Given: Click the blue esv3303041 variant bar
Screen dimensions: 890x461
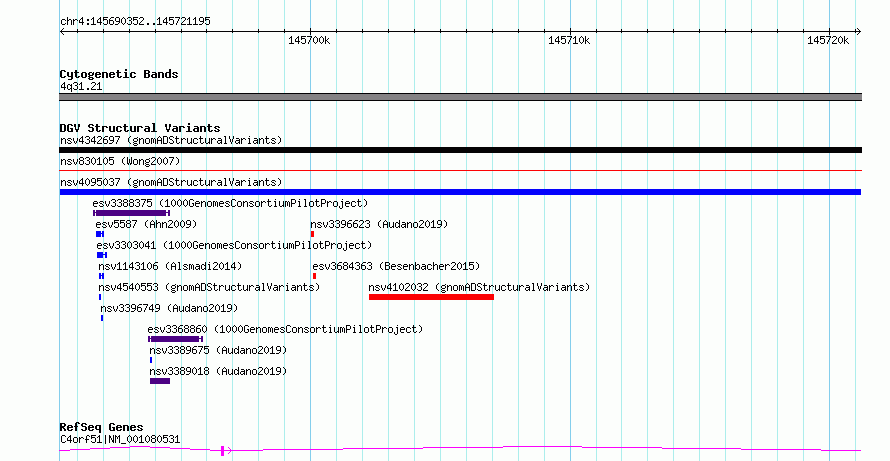Looking at the screenshot, I should [102, 255].
